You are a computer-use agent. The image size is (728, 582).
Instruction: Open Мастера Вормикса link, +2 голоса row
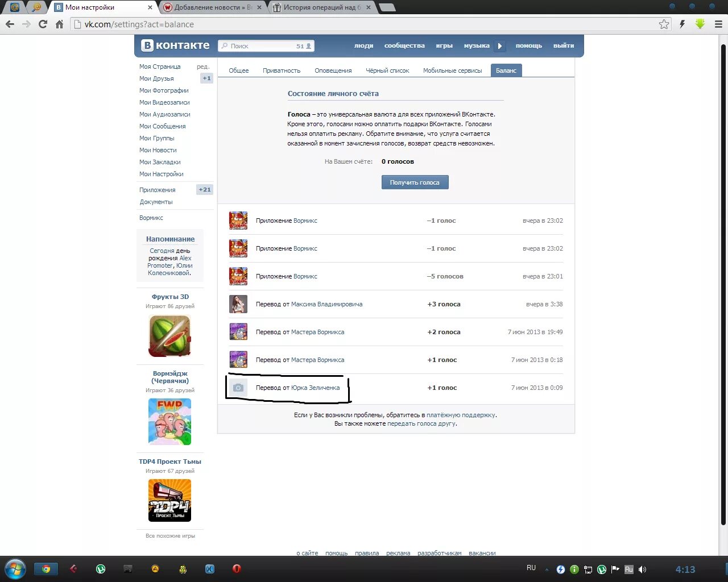click(317, 332)
